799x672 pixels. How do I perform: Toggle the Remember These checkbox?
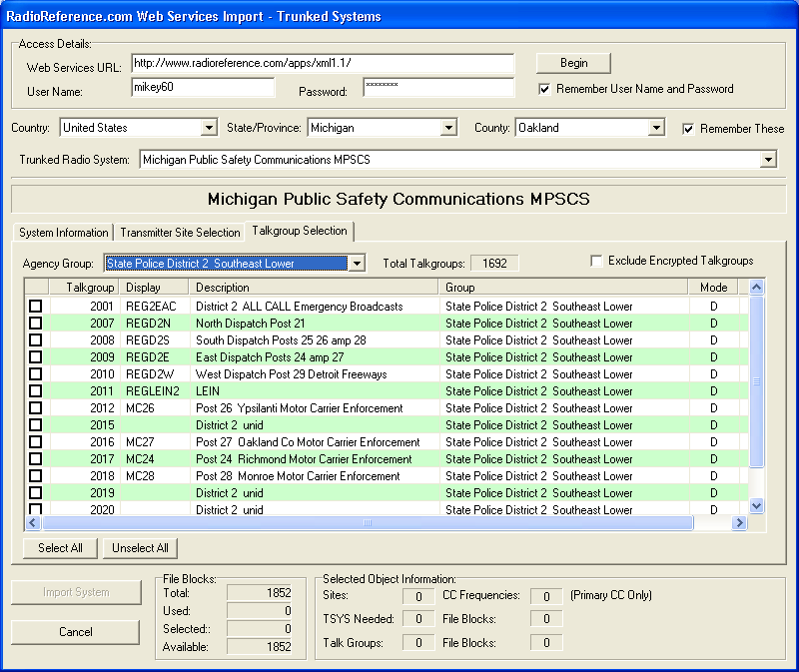688,129
